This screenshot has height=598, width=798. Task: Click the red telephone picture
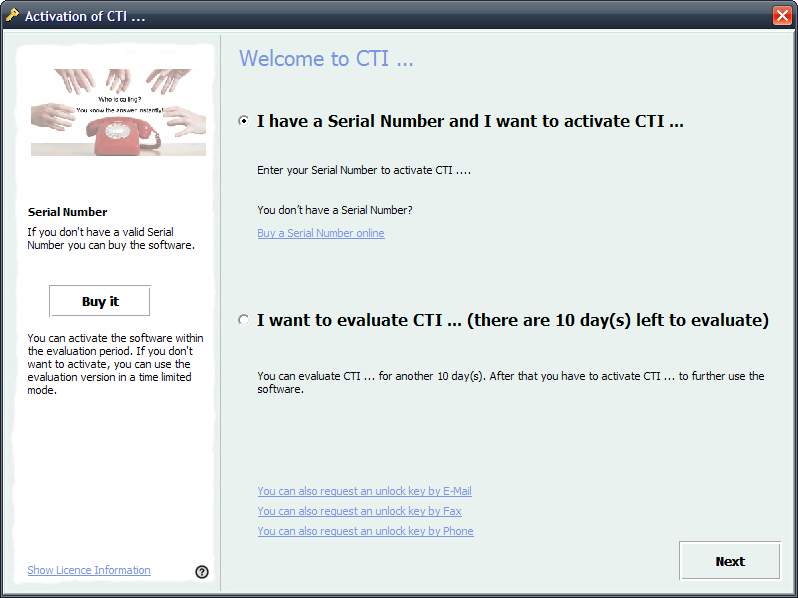point(118,112)
